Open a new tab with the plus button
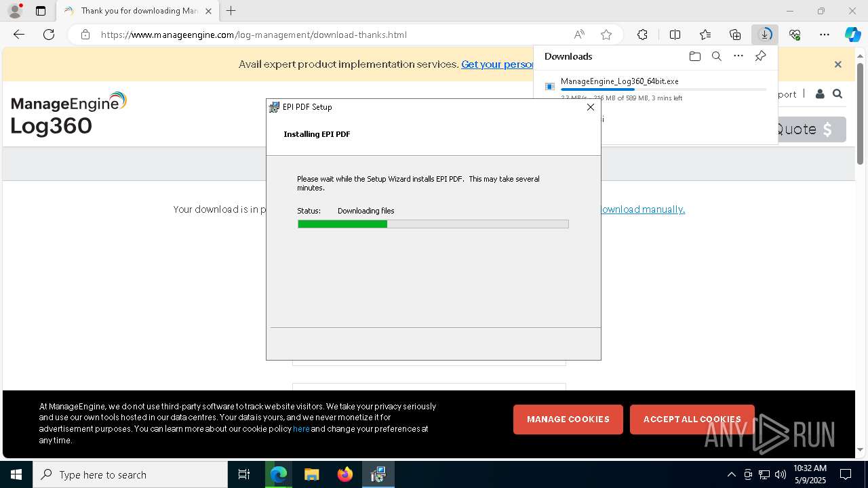Screen dimensions: 868x488 click(231, 11)
